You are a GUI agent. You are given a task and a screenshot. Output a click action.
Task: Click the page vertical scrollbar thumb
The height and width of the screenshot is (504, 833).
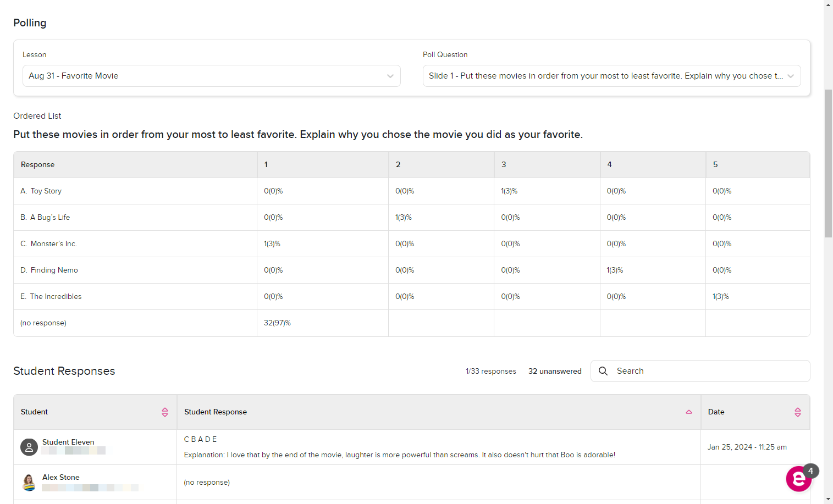(828, 163)
